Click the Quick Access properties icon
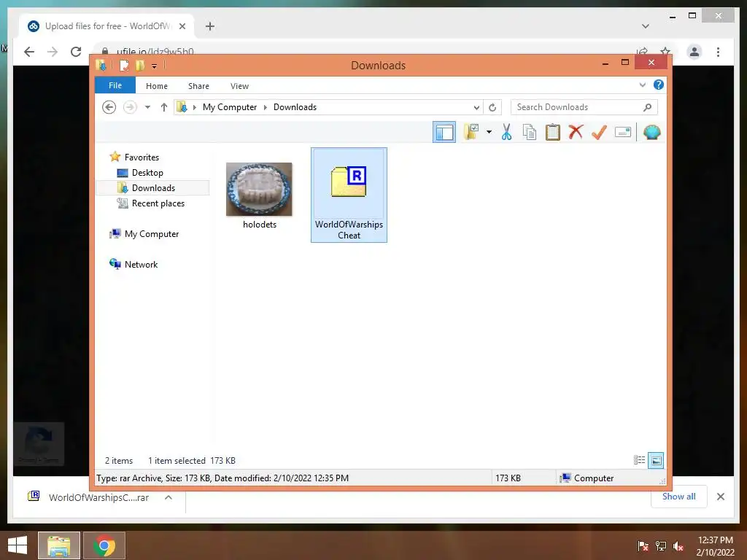This screenshot has height=560, width=747. 124,65
